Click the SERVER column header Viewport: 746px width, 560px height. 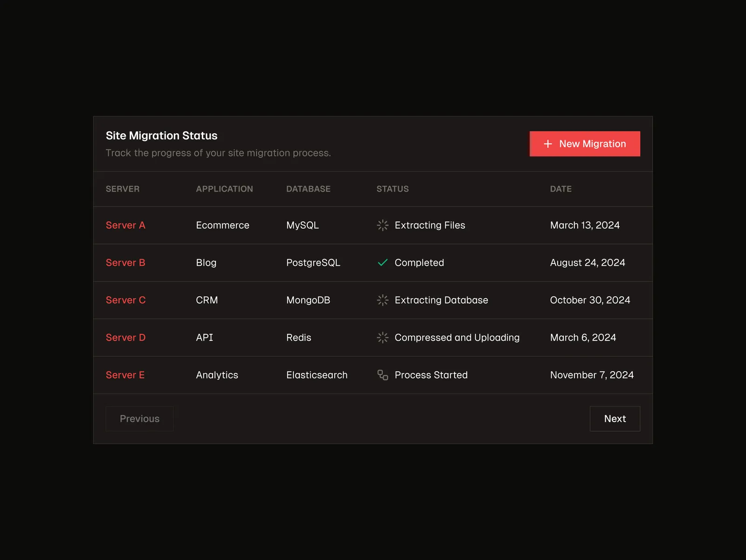123,189
